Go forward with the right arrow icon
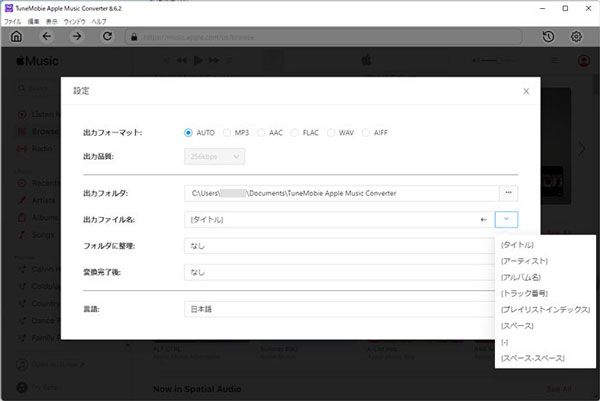 tap(77, 36)
